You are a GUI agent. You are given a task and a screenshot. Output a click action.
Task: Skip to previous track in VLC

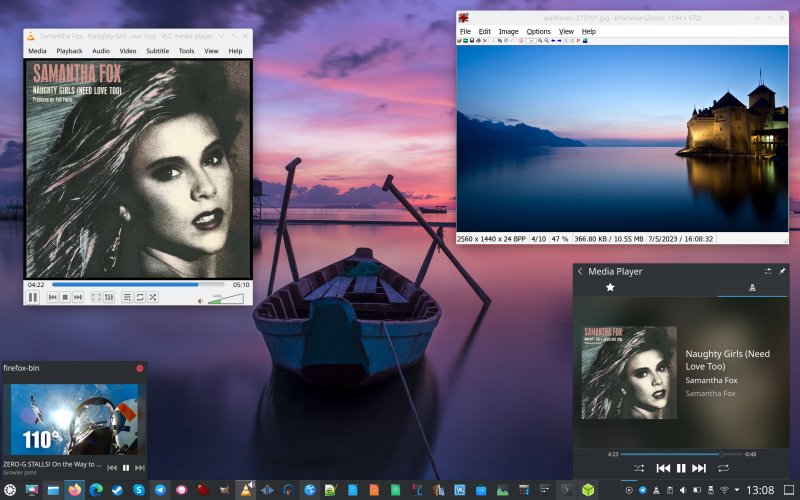(52, 297)
